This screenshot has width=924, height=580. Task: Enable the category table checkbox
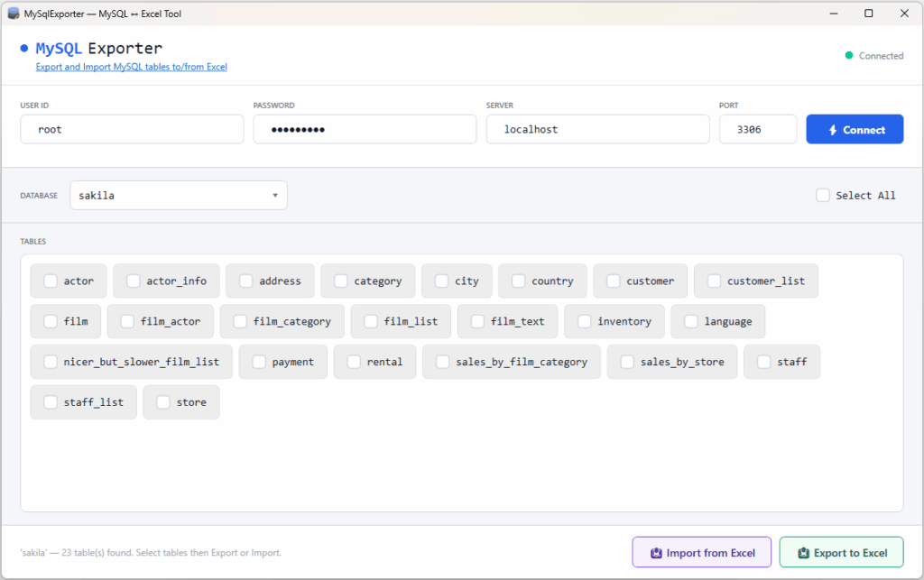click(341, 281)
